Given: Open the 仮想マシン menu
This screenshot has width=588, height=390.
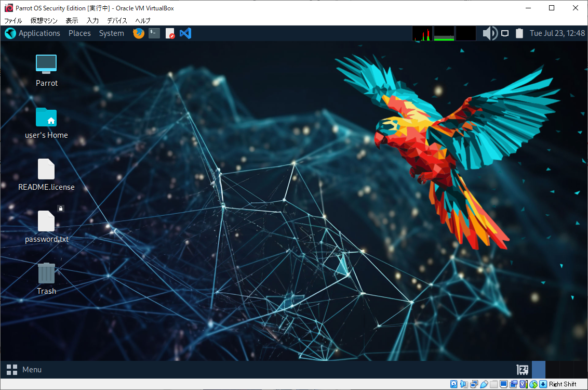Looking at the screenshot, I should (44, 21).
